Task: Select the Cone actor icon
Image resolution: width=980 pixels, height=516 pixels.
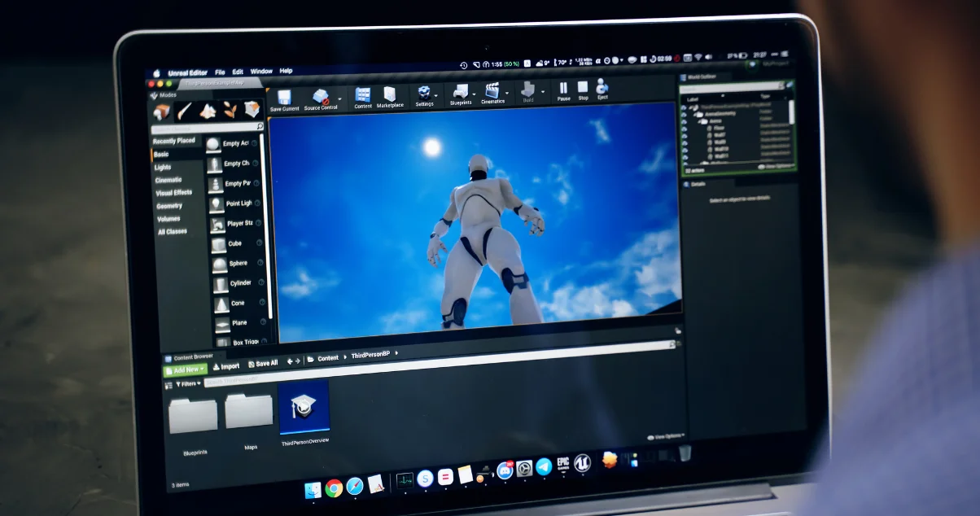Action: tap(221, 304)
